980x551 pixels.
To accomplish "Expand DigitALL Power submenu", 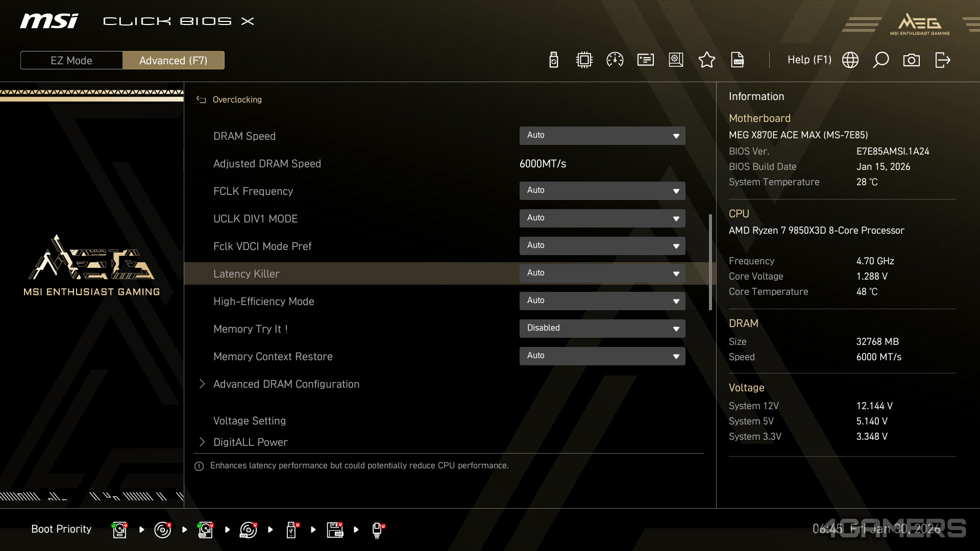I will click(x=250, y=442).
